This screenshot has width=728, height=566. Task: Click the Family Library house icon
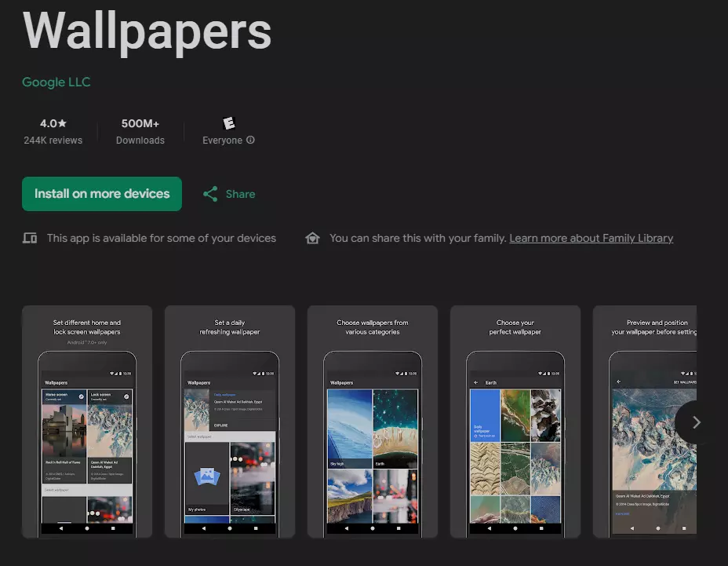(312, 238)
